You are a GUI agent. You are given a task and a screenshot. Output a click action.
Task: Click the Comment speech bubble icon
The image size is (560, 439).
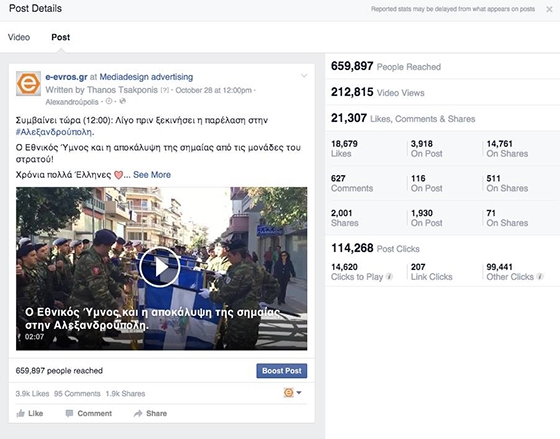69,413
